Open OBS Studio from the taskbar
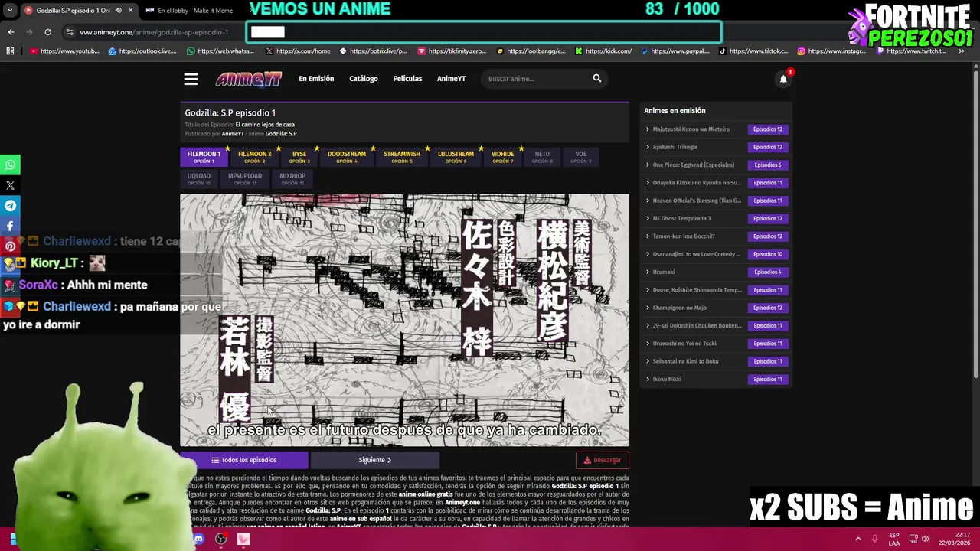The height and width of the screenshot is (551, 980). pyautogui.click(x=221, y=539)
